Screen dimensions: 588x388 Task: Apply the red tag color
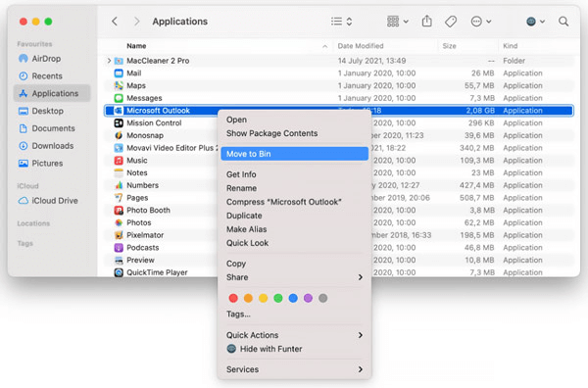pos(233,298)
